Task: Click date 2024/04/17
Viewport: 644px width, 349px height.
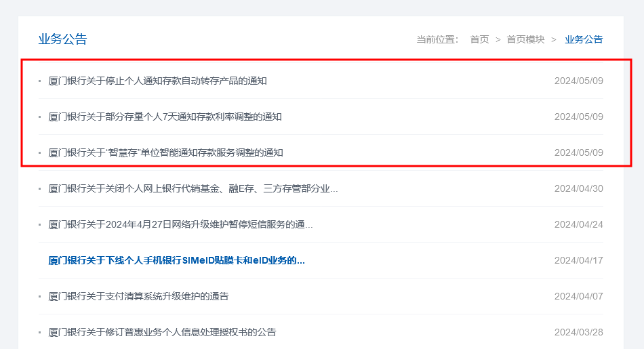Action: coord(579,260)
